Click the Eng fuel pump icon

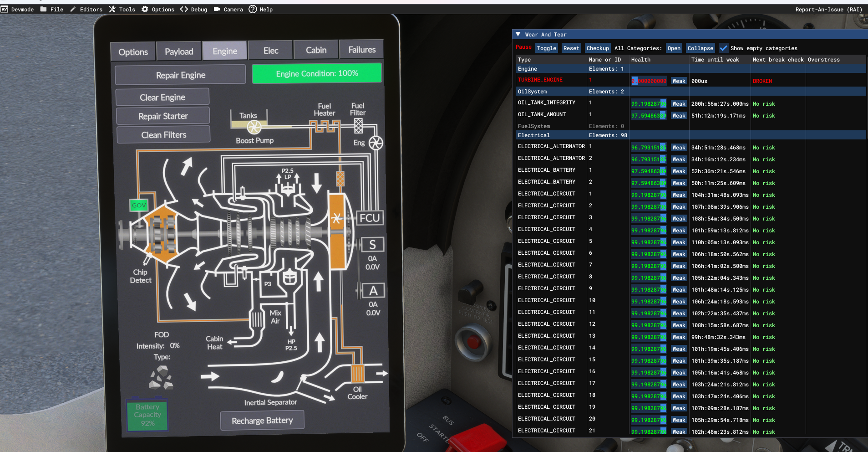click(x=376, y=143)
